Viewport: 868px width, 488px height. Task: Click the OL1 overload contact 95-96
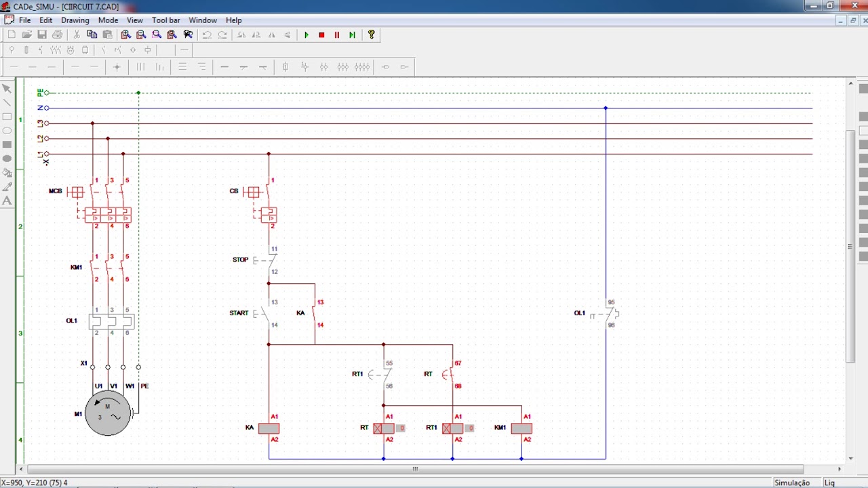[605, 314]
